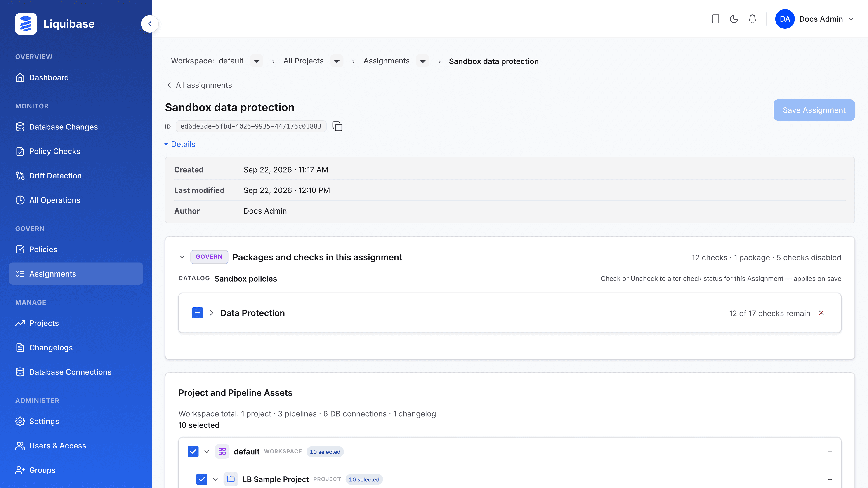This screenshot has width=868, height=488.
Task: Click the minus icon on default workspace row
Action: pyautogui.click(x=830, y=452)
